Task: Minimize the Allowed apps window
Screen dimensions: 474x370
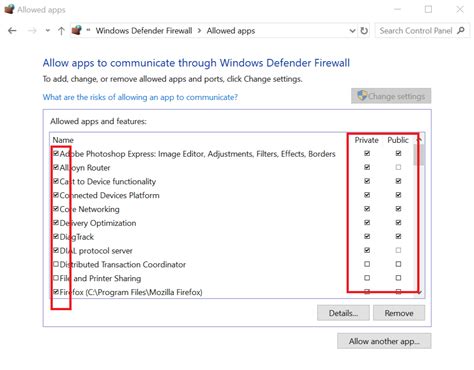Action: (397, 9)
